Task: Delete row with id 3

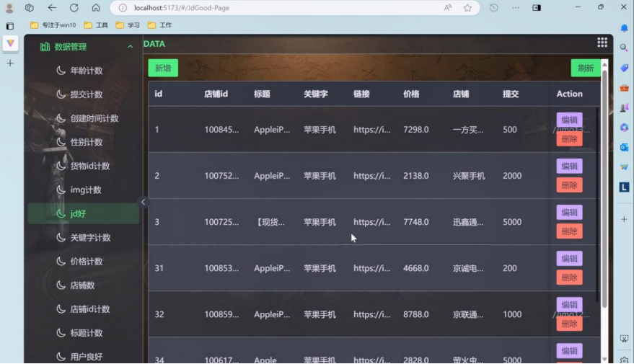Action: tap(569, 231)
